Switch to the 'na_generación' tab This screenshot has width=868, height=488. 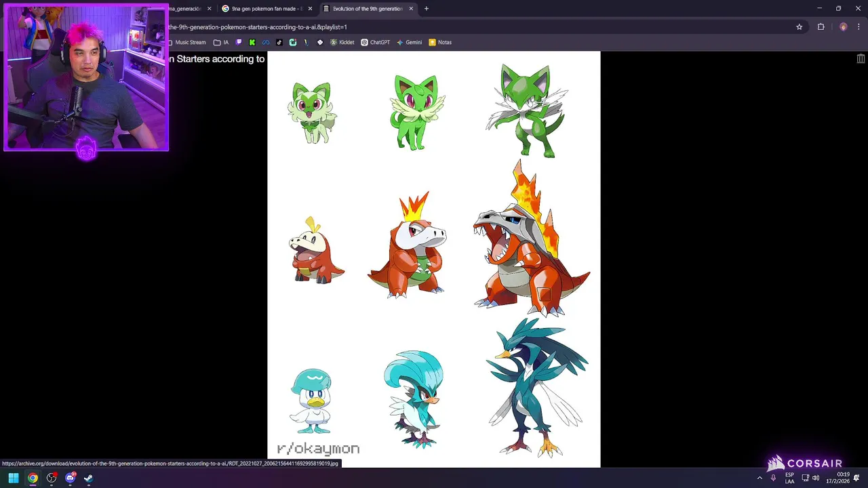tap(191, 9)
